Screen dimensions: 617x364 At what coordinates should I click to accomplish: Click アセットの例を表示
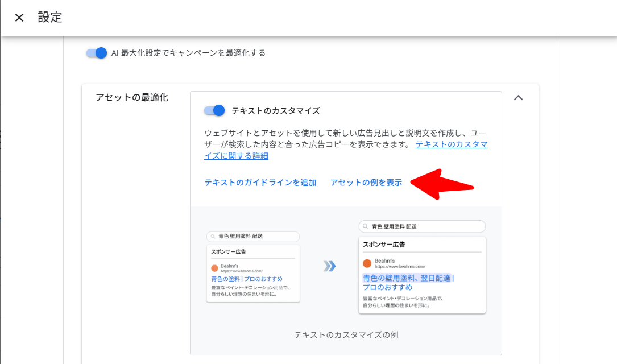click(366, 183)
